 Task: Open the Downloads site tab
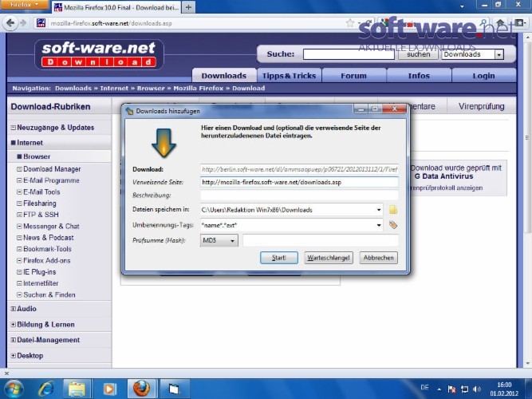pos(224,75)
